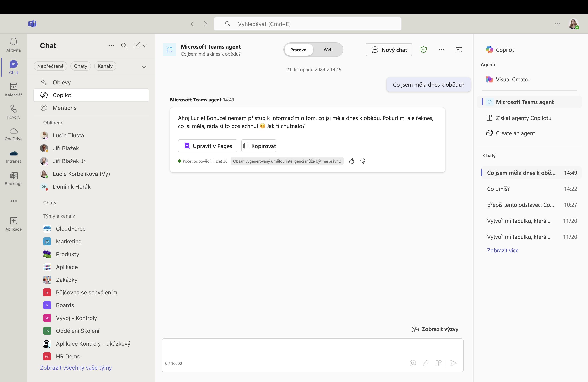Click the green shield protection icon

(x=423, y=50)
